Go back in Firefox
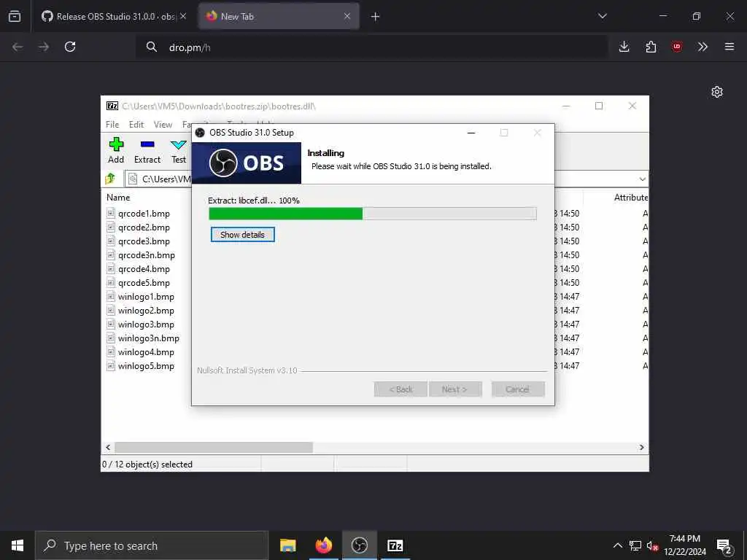Screen dimensions: 747x560 (x=18, y=47)
